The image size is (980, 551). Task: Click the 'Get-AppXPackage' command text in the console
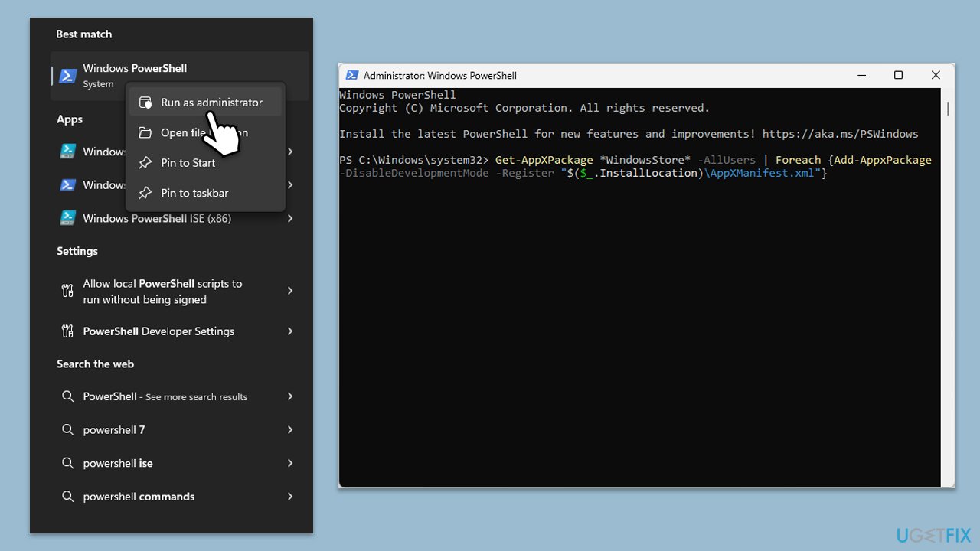pos(544,160)
